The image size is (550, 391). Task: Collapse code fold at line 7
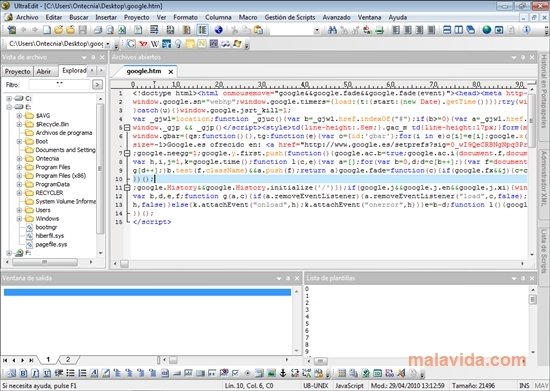click(127, 153)
